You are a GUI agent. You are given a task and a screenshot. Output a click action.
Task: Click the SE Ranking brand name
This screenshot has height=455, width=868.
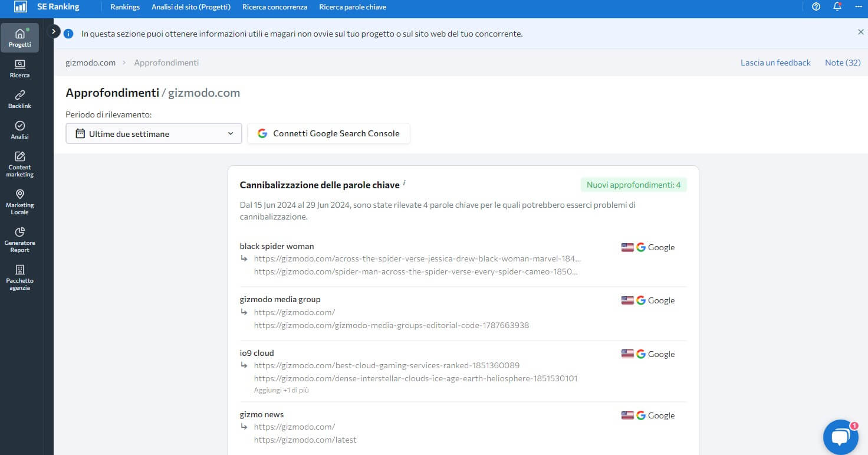coord(58,7)
